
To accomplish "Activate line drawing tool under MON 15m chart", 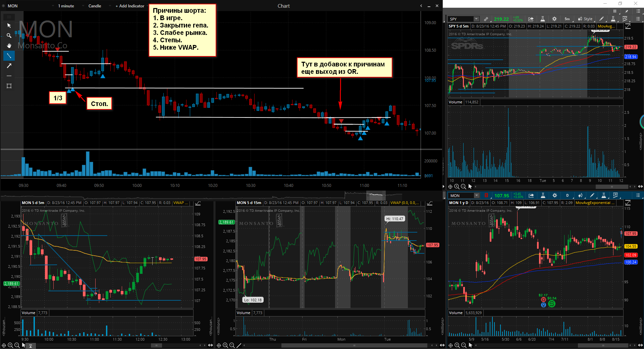I will click(x=239, y=345).
